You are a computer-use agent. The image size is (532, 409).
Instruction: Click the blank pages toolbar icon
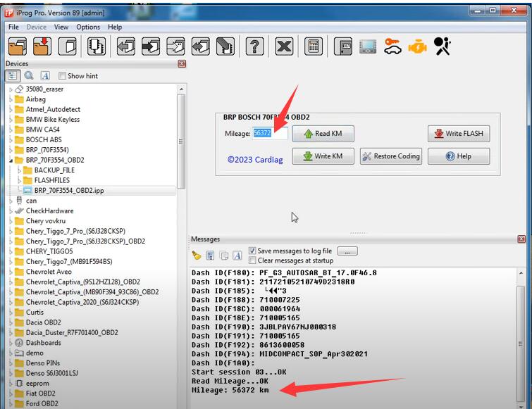pyautogui.click(x=67, y=46)
